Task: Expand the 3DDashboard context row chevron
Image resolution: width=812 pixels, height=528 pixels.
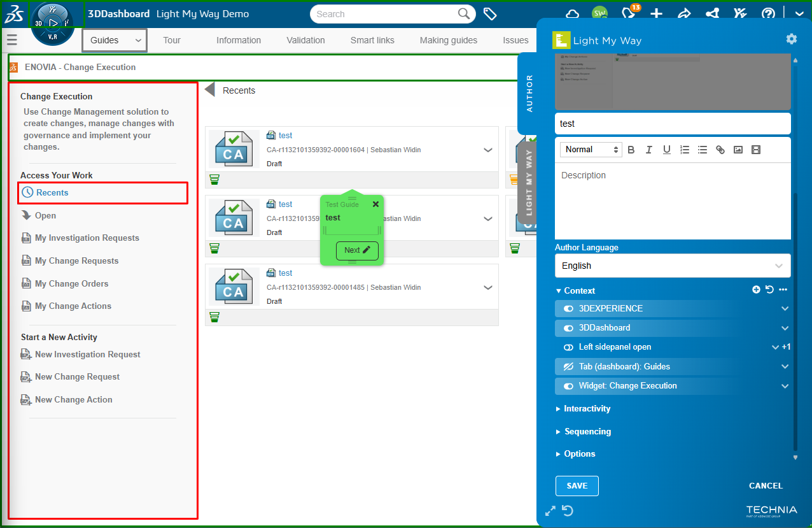Action: (x=785, y=328)
